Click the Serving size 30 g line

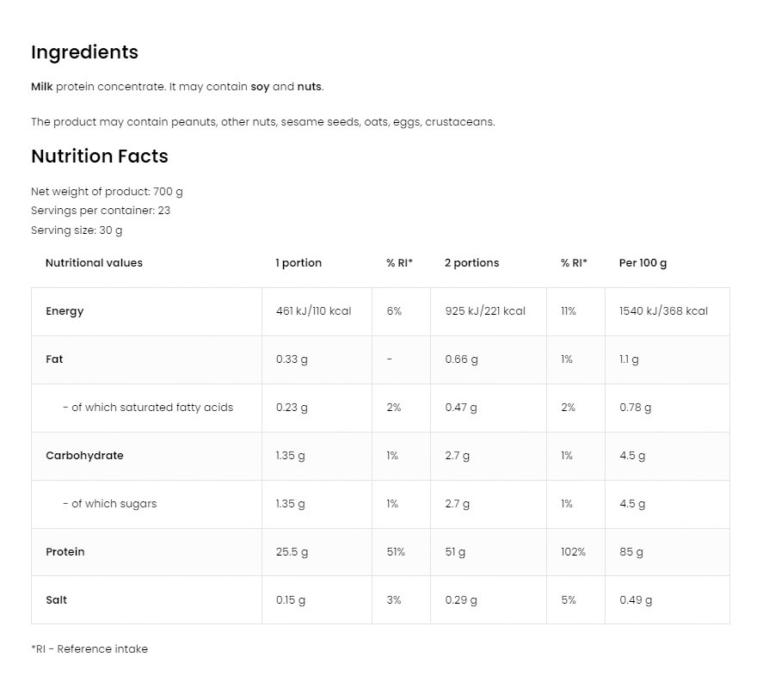pos(77,230)
